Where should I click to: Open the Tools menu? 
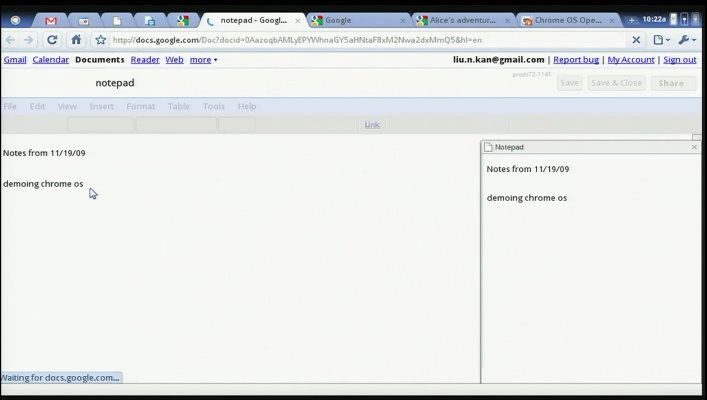coord(214,106)
